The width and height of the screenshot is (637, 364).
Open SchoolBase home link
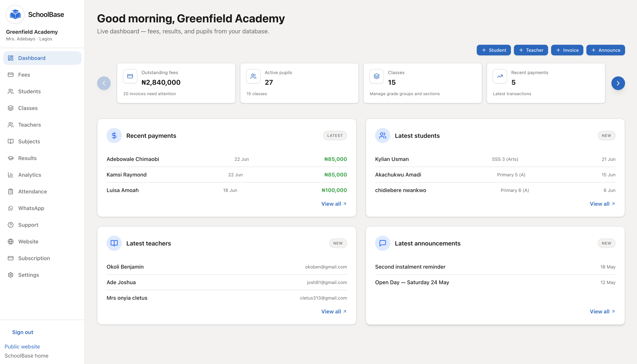pyautogui.click(x=27, y=356)
